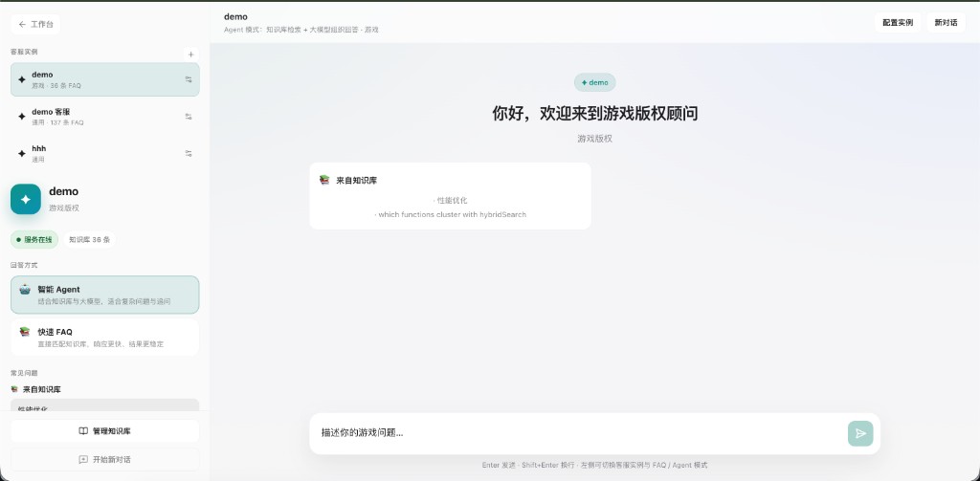Start 新对话 from the header
The height and width of the screenshot is (481, 980).
click(x=946, y=23)
